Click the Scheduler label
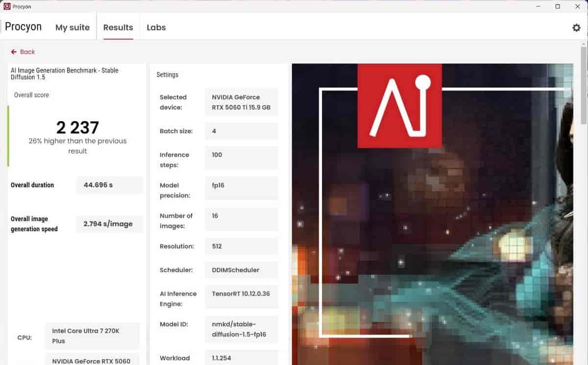This screenshot has width=588, height=365. click(x=176, y=270)
